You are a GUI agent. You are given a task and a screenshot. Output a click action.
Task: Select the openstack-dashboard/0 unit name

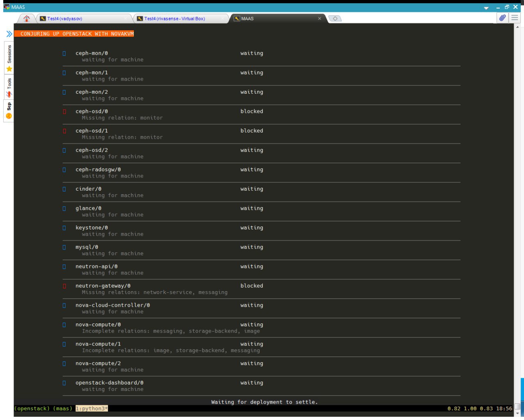pyautogui.click(x=109, y=383)
